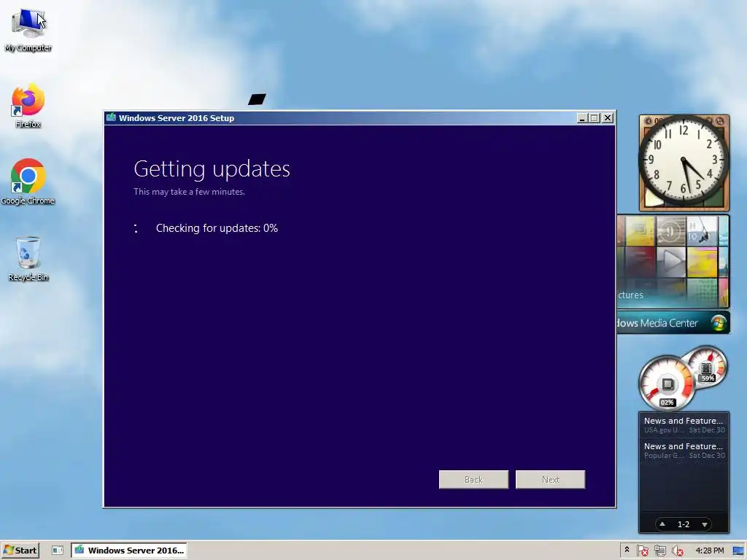Minimize the Windows Server 2016 Setup window

tap(581, 118)
